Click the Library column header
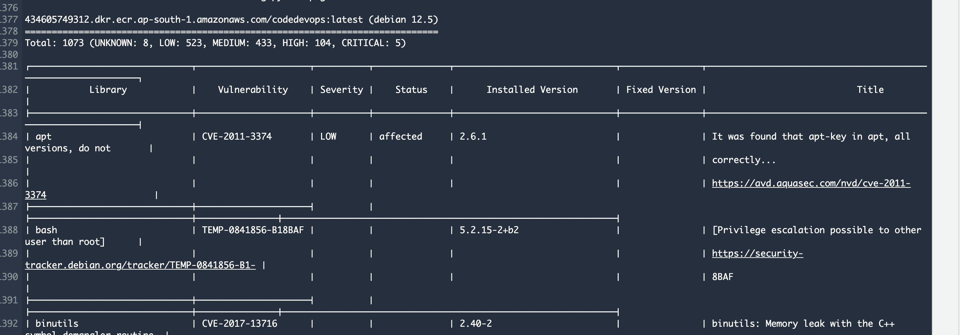980x335 pixels. tap(108, 90)
